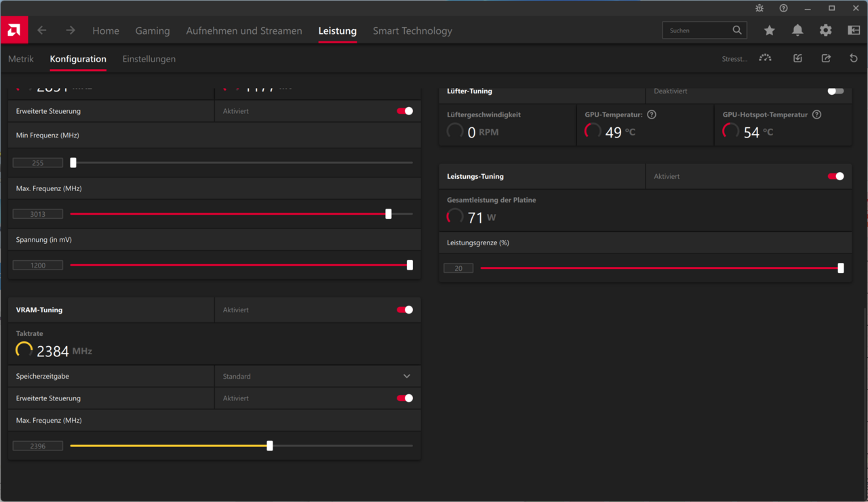Screen dimensions: 868x502
Task: Click the Lüftergeschwindigkeit label
Action: coord(484,114)
